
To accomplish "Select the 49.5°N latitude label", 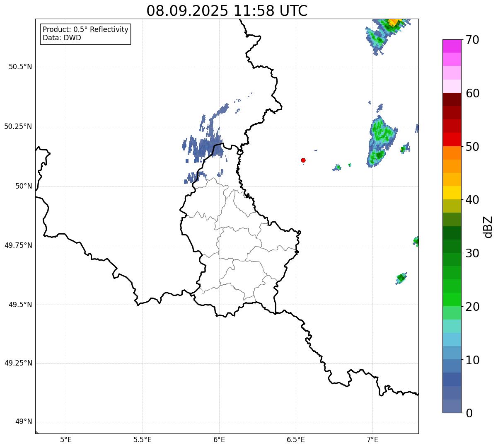I will 20,305.
